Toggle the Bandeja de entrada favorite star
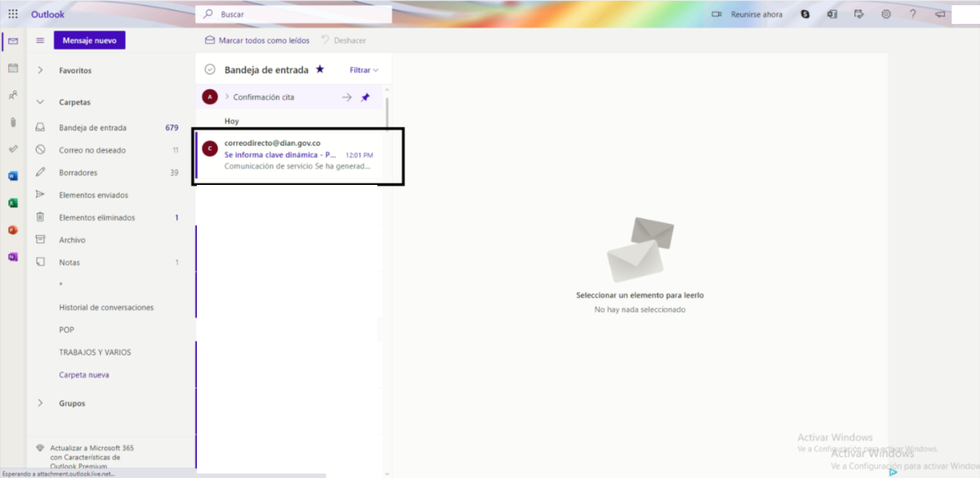The image size is (980, 478). [320, 69]
